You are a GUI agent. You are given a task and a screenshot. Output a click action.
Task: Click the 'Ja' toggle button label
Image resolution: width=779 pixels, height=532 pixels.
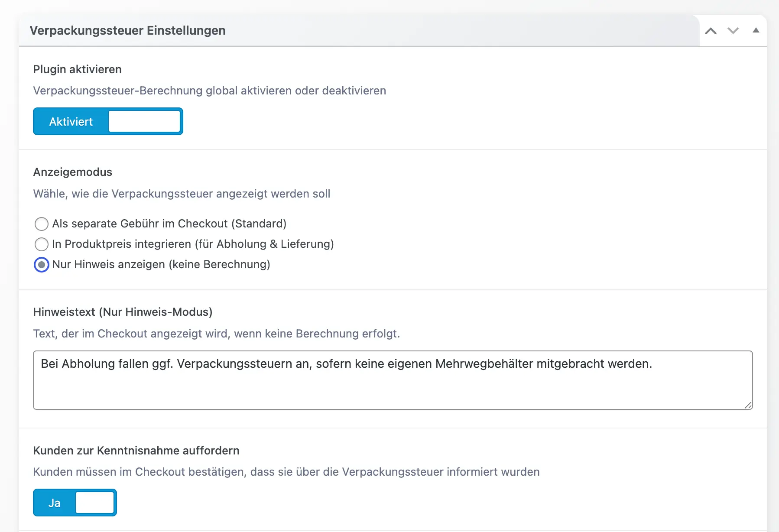pyautogui.click(x=54, y=502)
